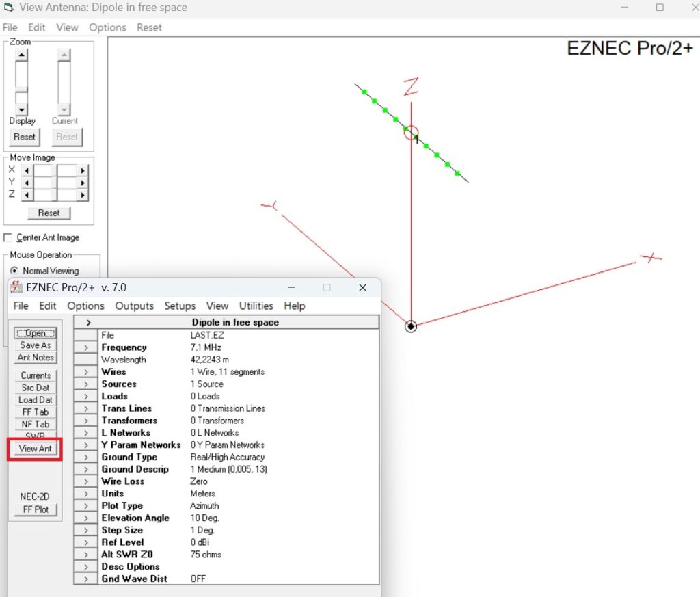Open the Utilities menu
This screenshot has height=597, width=700.
[x=256, y=306]
